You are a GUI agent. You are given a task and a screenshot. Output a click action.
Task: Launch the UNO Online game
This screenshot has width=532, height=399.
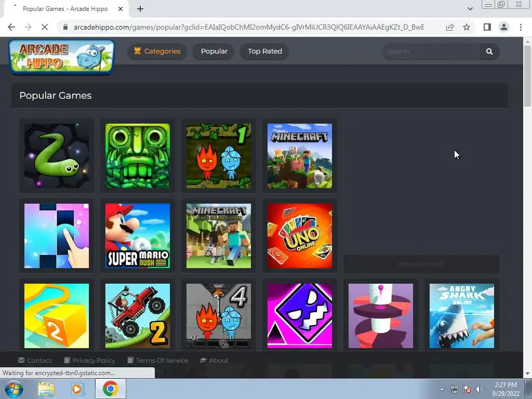coord(300,236)
